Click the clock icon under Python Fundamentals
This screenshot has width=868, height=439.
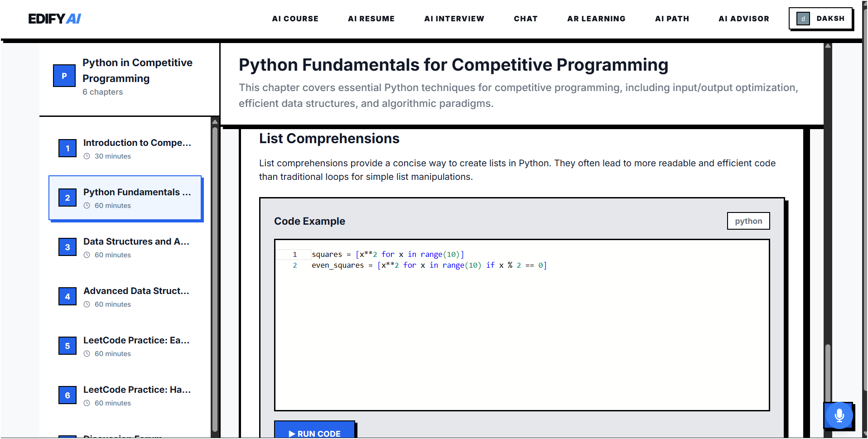click(x=87, y=205)
